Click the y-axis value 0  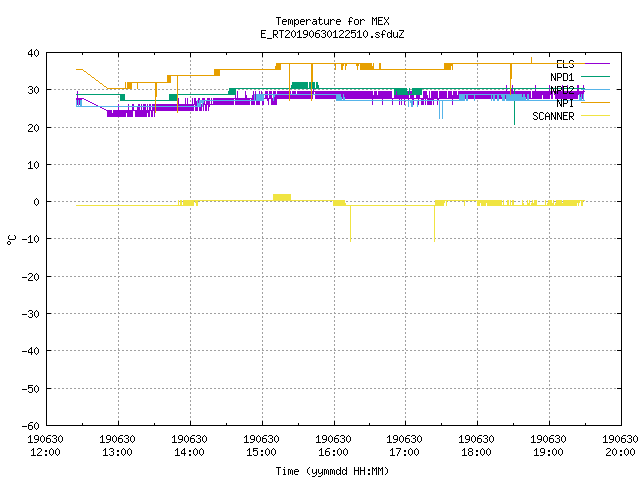click(x=37, y=202)
